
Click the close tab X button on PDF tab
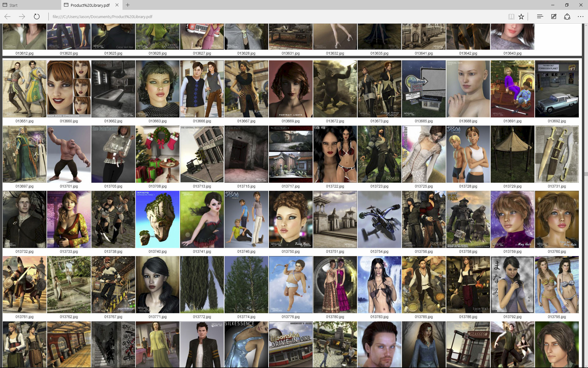coord(117,5)
